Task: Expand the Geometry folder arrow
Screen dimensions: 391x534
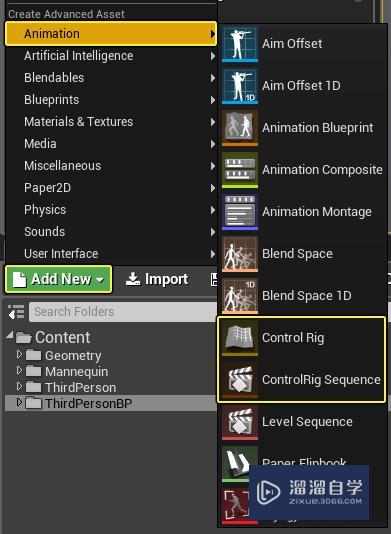Action: pyautogui.click(x=19, y=354)
